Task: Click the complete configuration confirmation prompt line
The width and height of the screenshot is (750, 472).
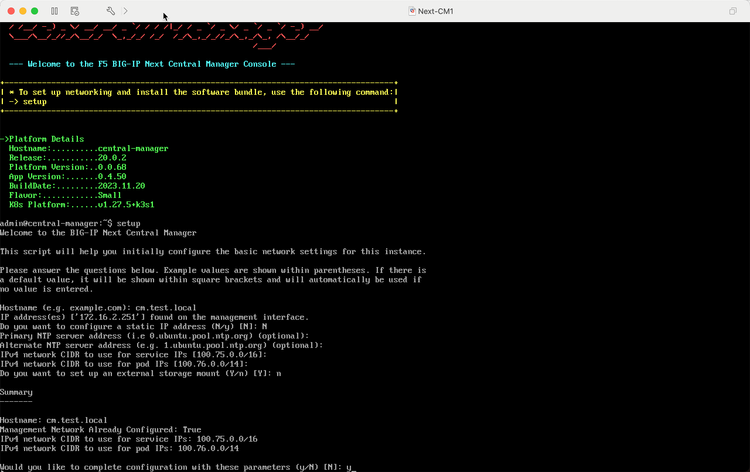Action: pos(178,467)
